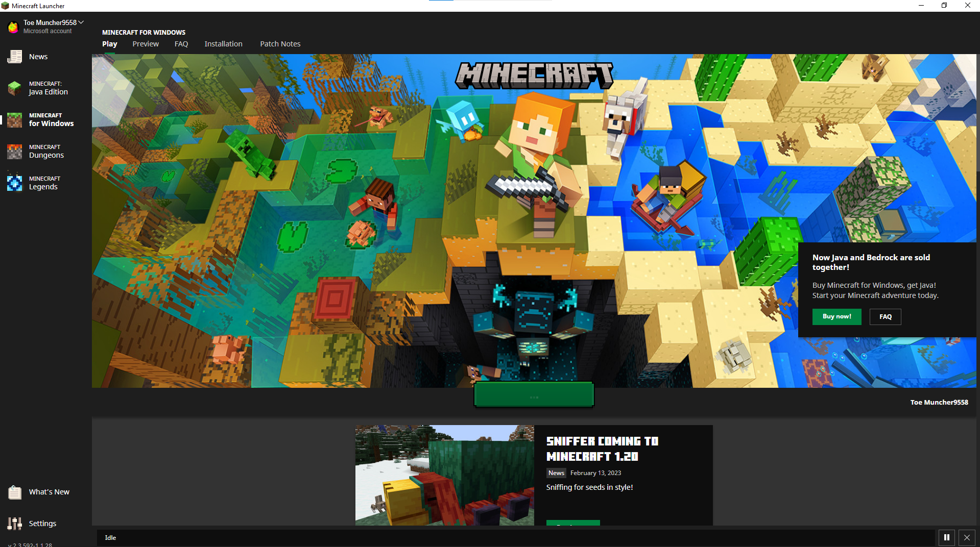Open the Installation tab
The height and width of the screenshot is (547, 980).
pyautogui.click(x=224, y=44)
